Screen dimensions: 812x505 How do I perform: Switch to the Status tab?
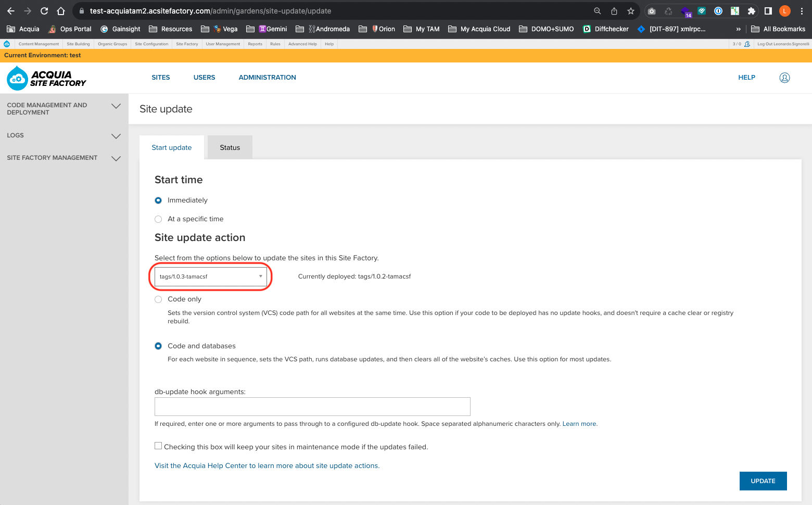pos(230,148)
